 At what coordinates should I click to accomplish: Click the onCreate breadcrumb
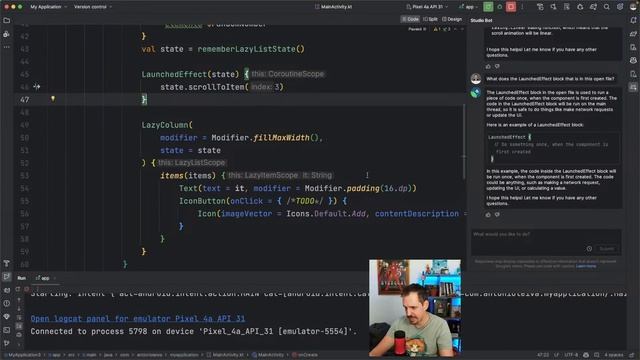[x=305, y=355]
